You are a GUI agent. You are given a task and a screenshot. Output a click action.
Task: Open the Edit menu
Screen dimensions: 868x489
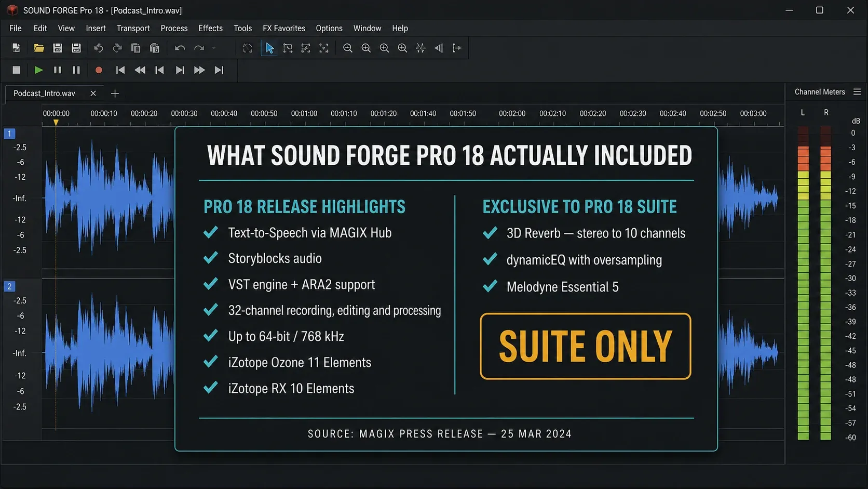click(40, 28)
